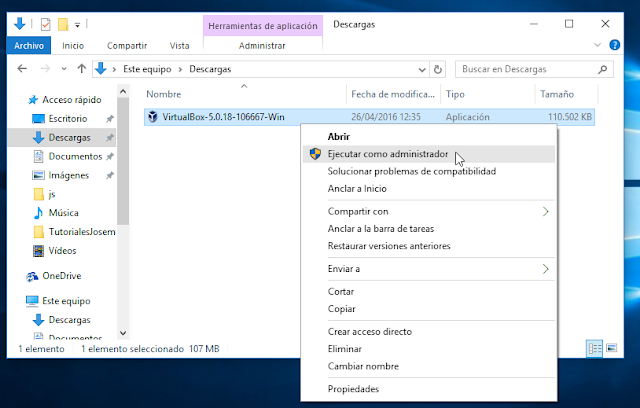640x408 pixels.
Task: Switch to the Compartir ribbon tab
Action: point(127,46)
